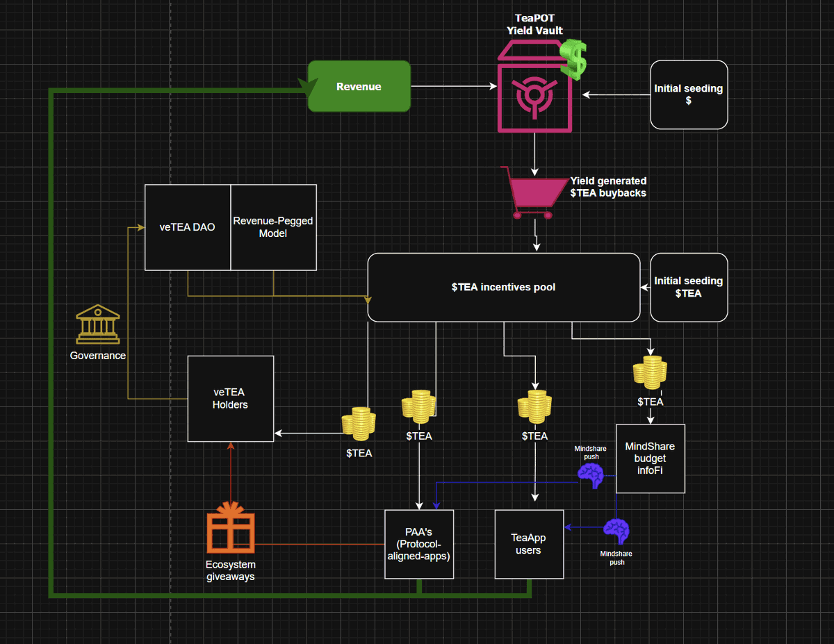
Task: Click the veTEA DAO box
Action: click(187, 227)
